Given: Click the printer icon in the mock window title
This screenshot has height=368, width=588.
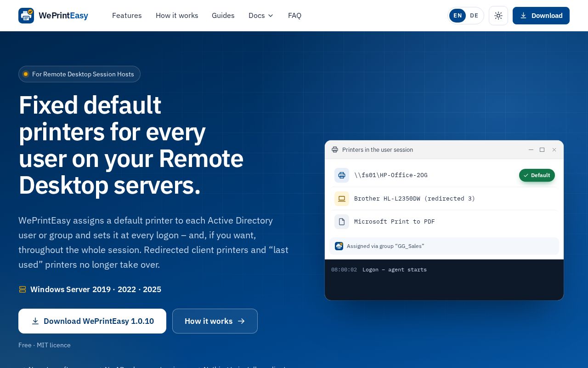Looking at the screenshot, I should click(335, 150).
